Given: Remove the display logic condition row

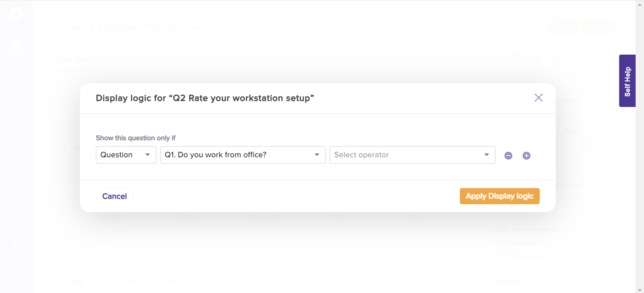Looking at the screenshot, I should (x=508, y=156).
